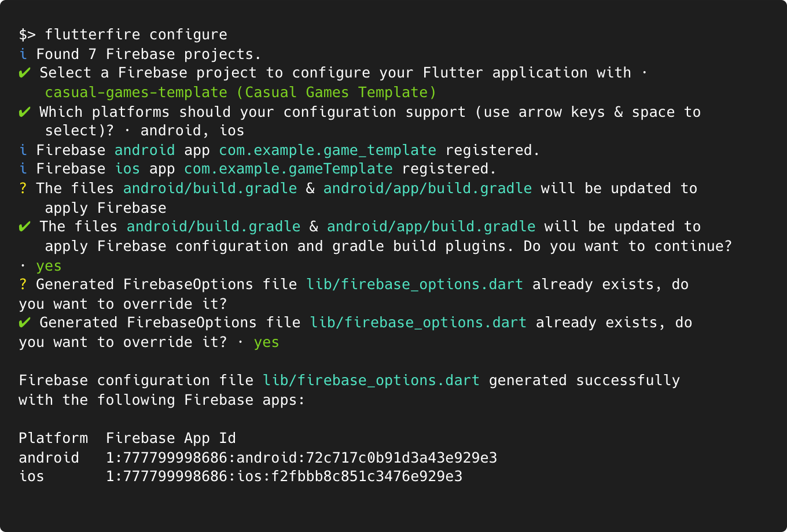Click 'lib/firebase_options.dart' in the green checkmark line
787x532 pixels.
coord(418,323)
